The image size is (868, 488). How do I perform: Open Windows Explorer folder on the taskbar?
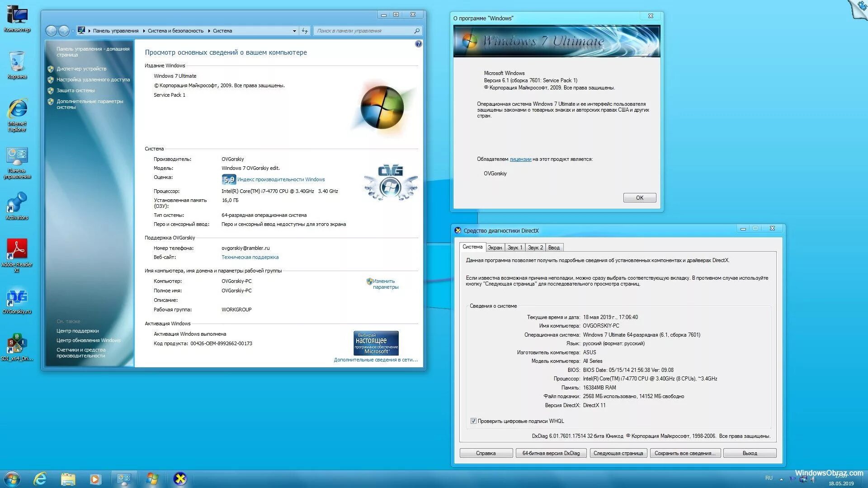[68, 479]
